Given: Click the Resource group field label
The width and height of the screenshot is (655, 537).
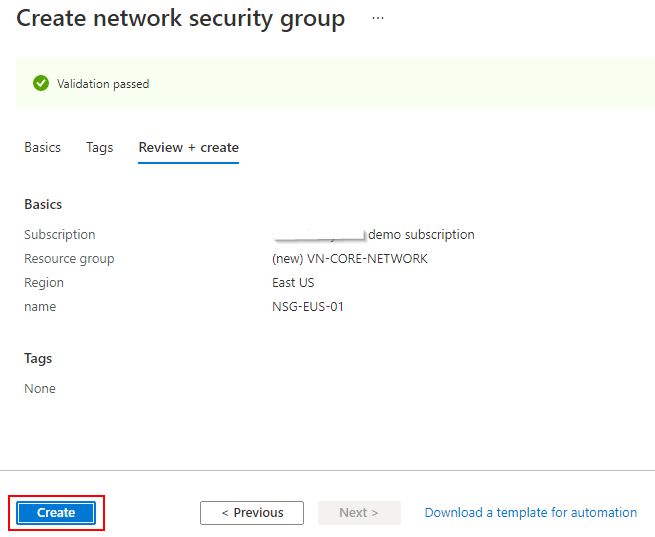Looking at the screenshot, I should point(69,259).
